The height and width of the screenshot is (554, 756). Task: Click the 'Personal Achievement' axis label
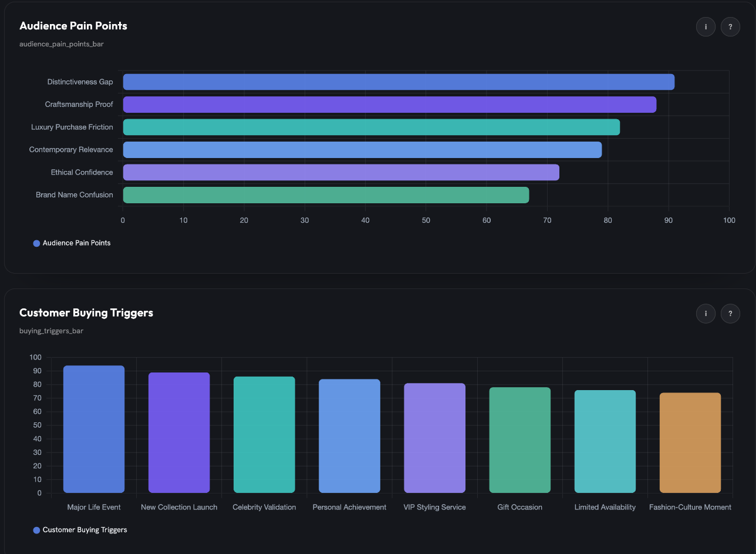pos(350,507)
